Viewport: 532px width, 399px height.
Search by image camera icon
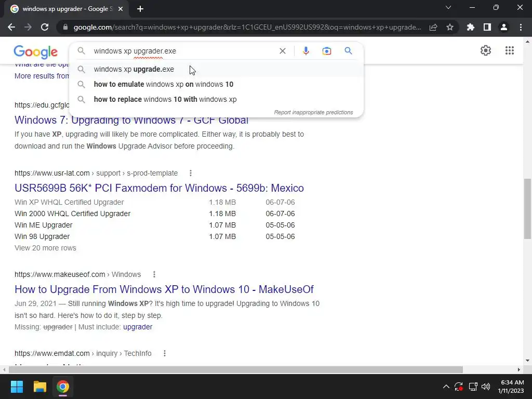click(327, 51)
